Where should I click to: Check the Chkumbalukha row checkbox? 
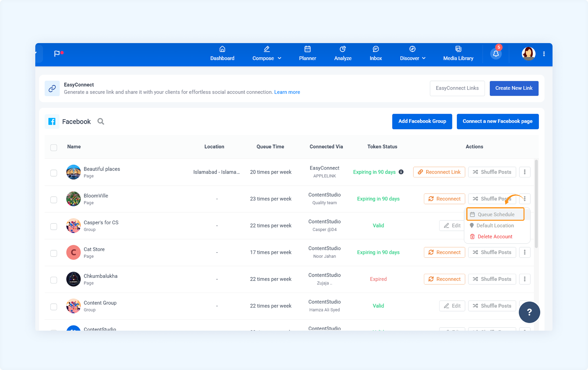coord(54,280)
